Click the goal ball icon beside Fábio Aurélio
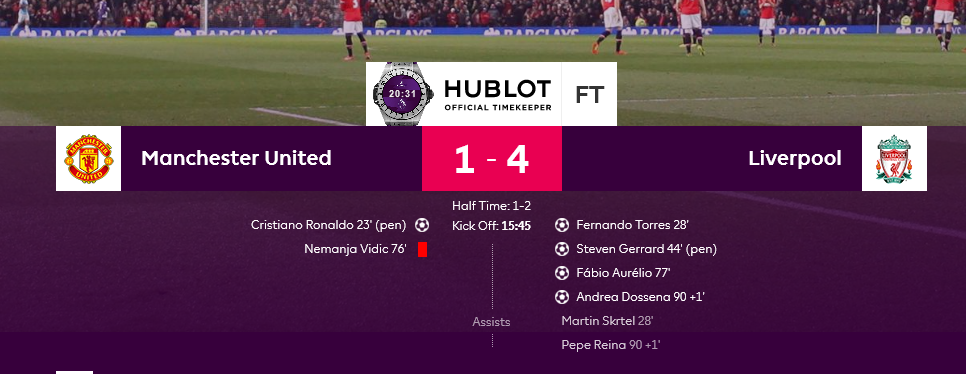This screenshot has width=966, height=374. (562, 273)
